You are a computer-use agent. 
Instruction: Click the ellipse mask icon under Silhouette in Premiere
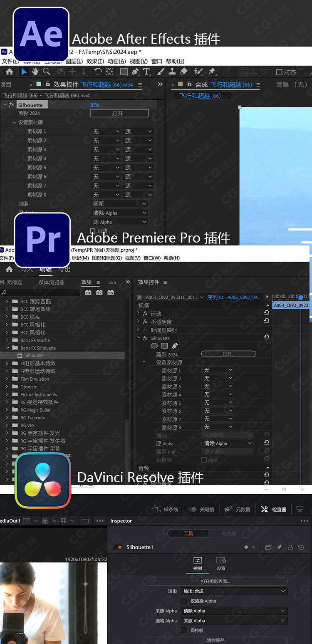tap(154, 346)
